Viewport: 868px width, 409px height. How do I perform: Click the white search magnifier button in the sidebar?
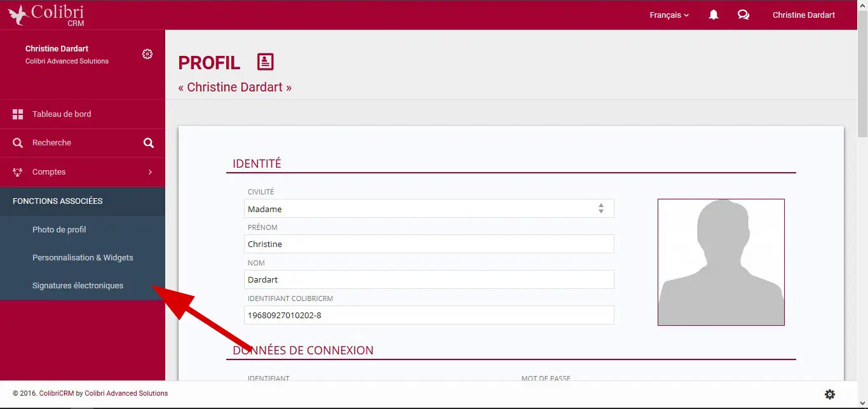[x=149, y=143]
